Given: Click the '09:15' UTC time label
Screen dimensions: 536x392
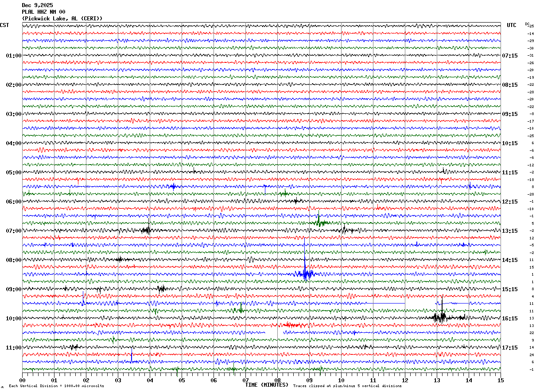Looking at the screenshot, I should pyautogui.click(x=510, y=114).
